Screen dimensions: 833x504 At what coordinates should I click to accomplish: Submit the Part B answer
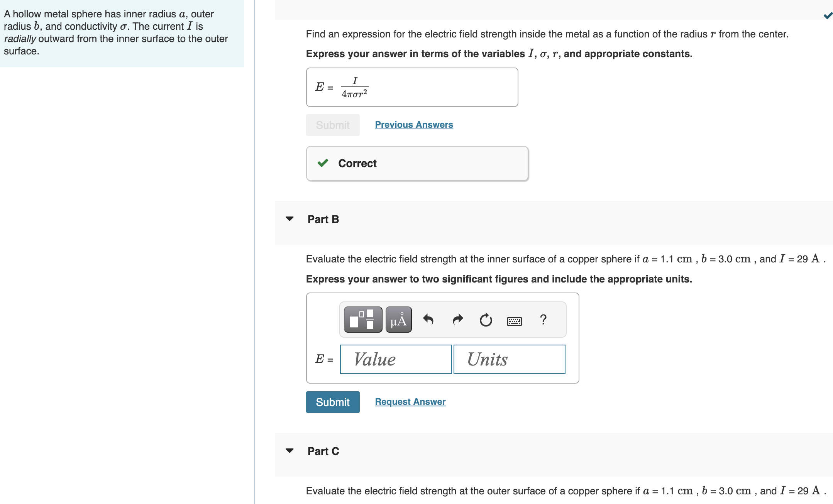coord(332,402)
